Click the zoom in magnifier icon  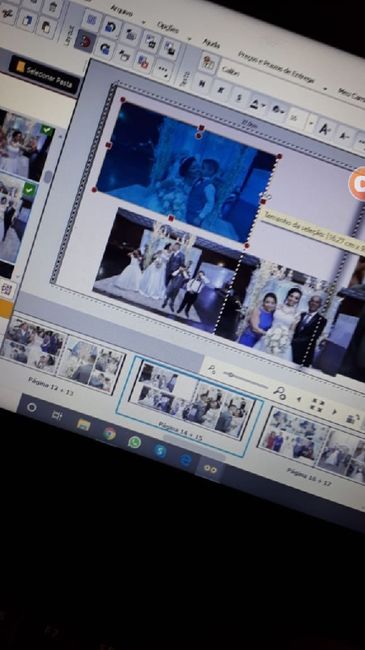tap(280, 393)
